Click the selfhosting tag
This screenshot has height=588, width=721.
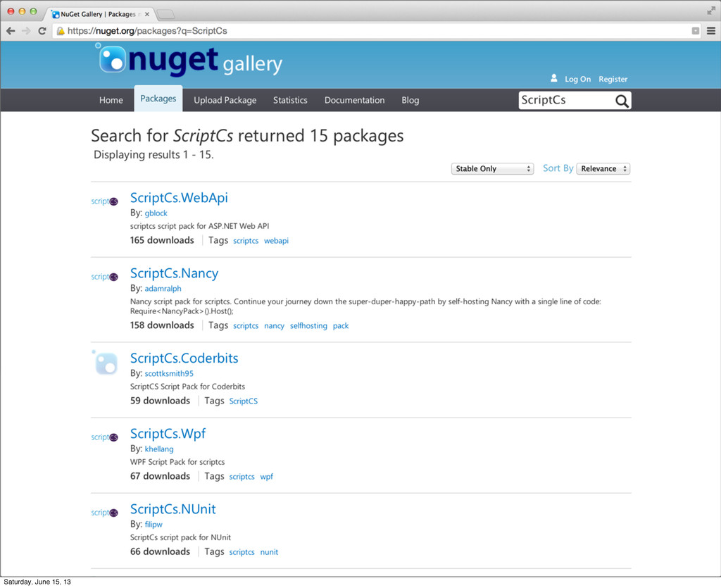click(308, 326)
